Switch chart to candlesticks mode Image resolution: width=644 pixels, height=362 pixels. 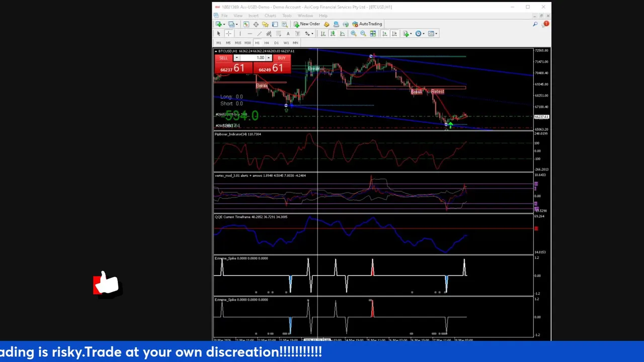pyautogui.click(x=333, y=34)
